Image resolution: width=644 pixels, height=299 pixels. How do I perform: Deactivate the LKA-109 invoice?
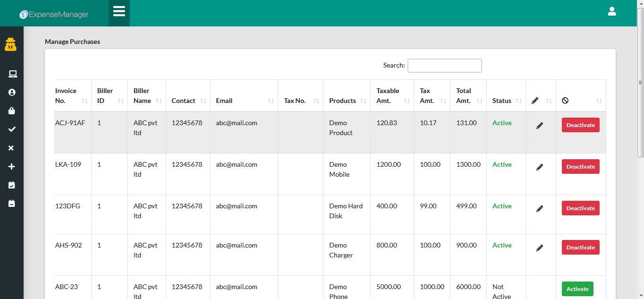click(x=580, y=166)
